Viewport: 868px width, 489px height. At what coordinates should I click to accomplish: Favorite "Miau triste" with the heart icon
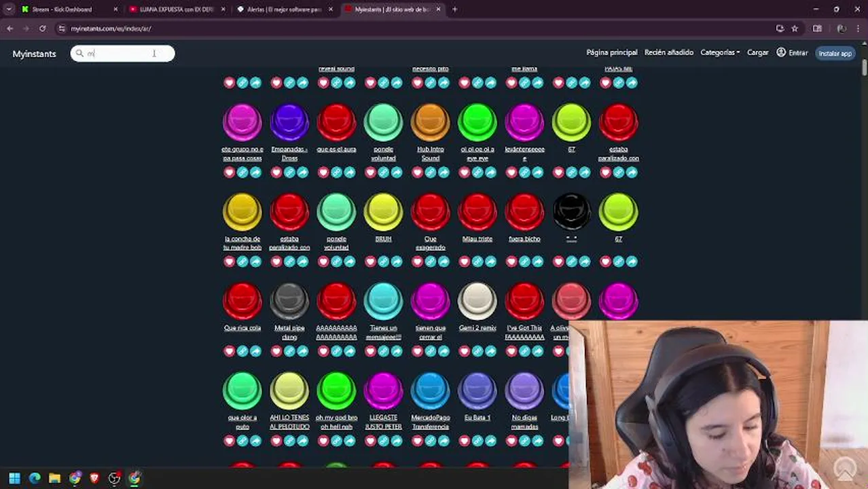pyautogui.click(x=465, y=261)
